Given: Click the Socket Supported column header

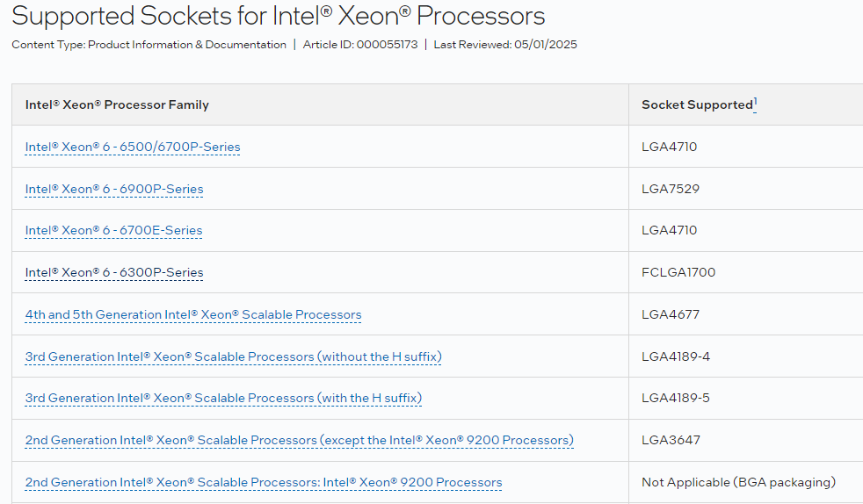Looking at the screenshot, I should click(x=697, y=104).
